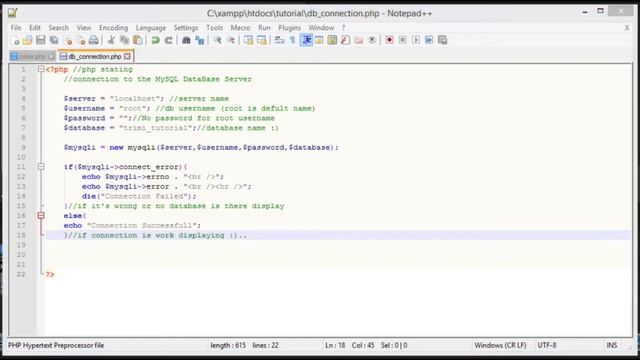The height and width of the screenshot is (360, 640).
Task: Print the document using printer icon
Action: [94, 40]
